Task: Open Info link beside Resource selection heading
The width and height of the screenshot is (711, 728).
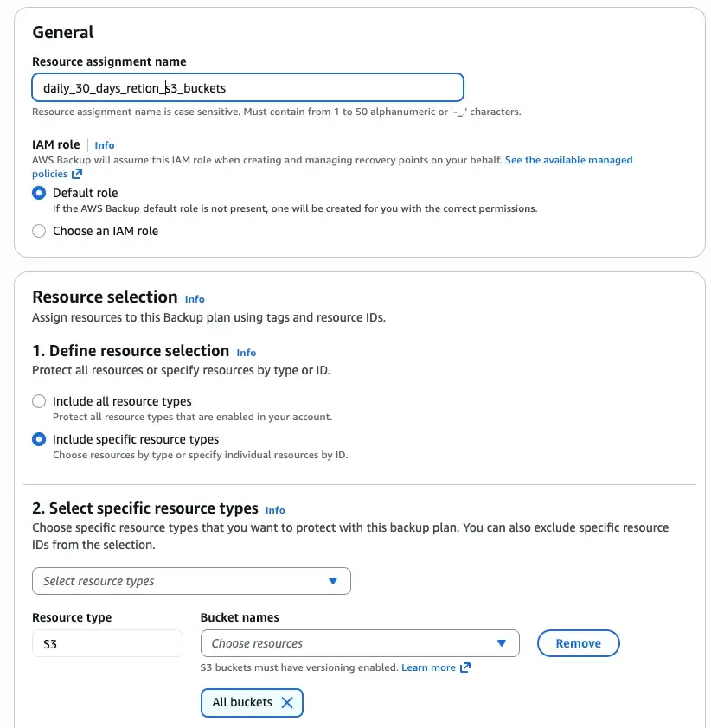Action: (x=195, y=299)
